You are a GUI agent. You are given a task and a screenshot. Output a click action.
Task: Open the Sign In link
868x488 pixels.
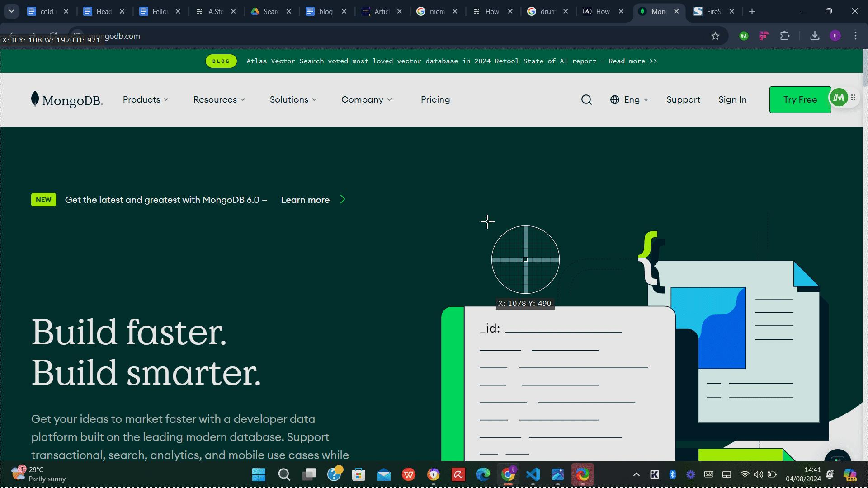pos(732,100)
